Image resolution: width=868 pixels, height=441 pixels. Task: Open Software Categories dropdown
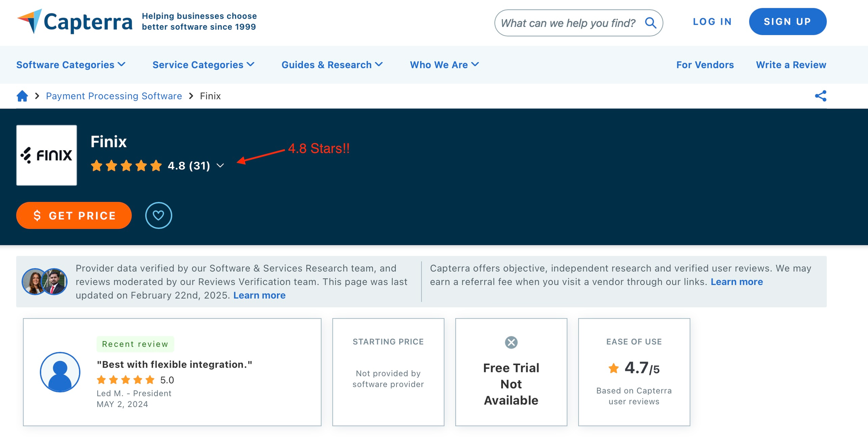click(71, 65)
